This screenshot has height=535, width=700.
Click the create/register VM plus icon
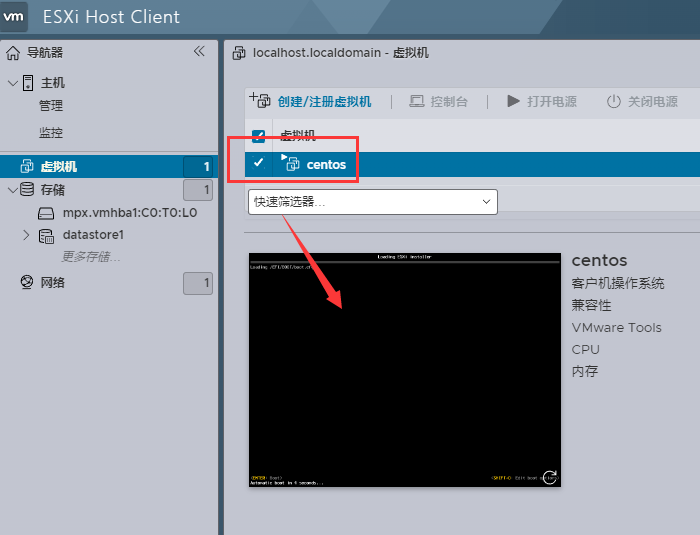(x=260, y=100)
